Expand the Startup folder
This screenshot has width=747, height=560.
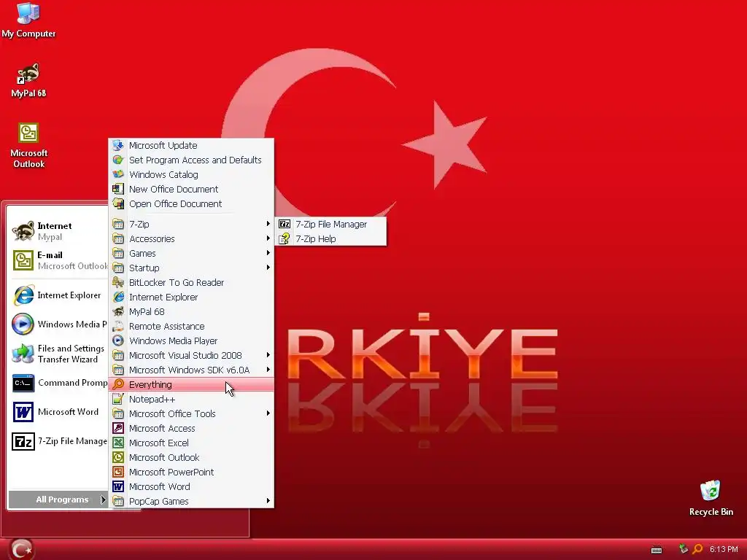pyautogui.click(x=192, y=268)
